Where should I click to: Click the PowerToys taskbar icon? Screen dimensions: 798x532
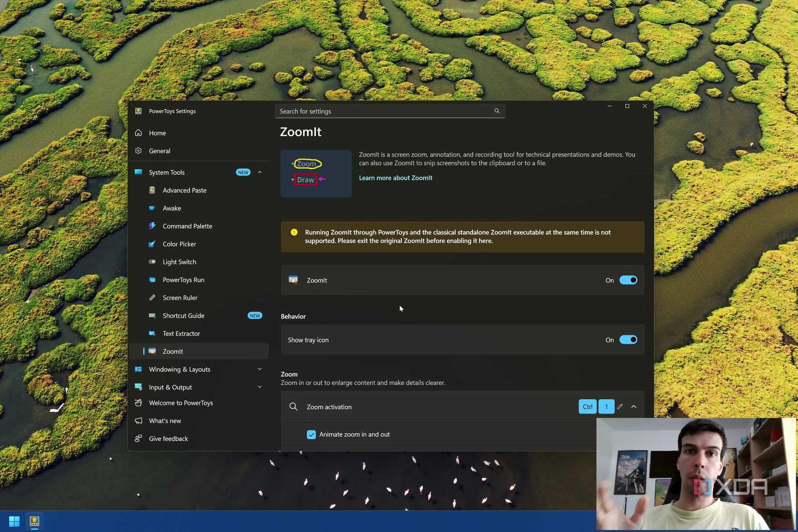[x=34, y=521]
